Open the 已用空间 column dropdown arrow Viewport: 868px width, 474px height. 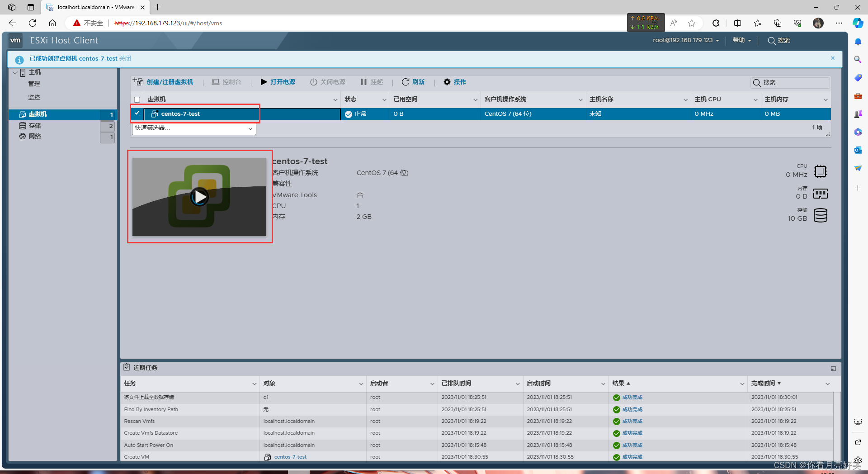475,100
